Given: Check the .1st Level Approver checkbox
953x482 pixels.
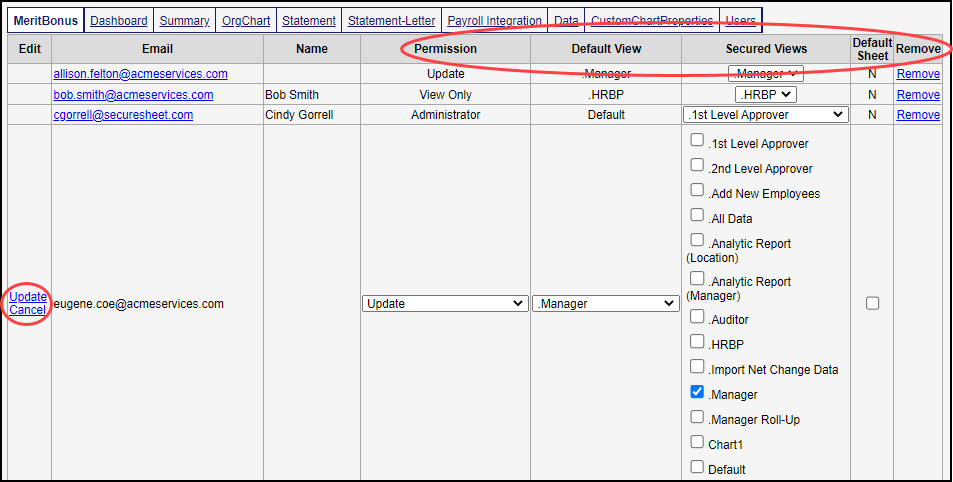Looking at the screenshot, I should coord(697,141).
